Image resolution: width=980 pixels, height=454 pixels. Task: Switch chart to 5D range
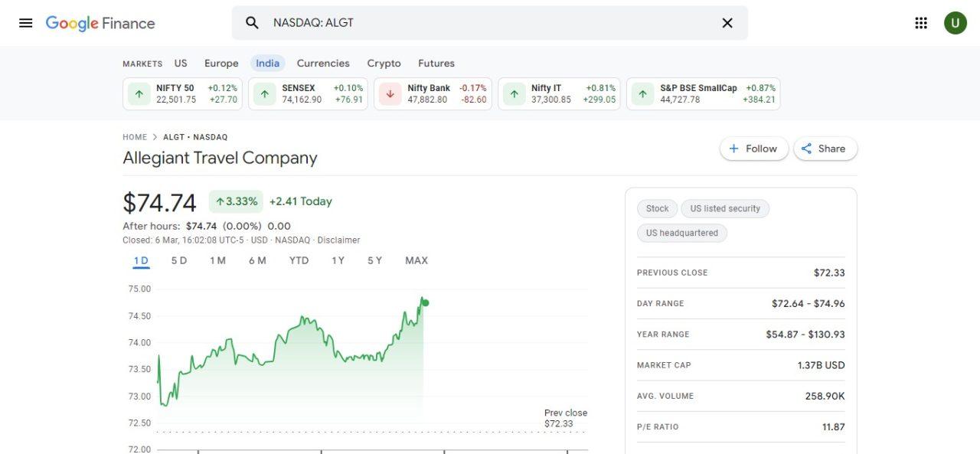click(x=179, y=261)
